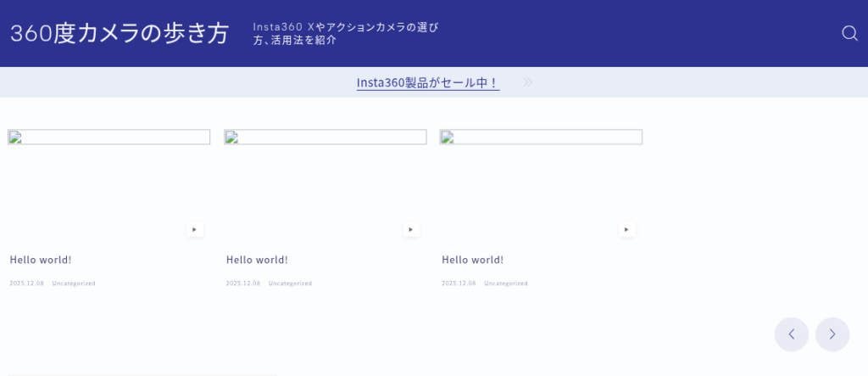Viewport: 868px width, 376px height.
Task: Select Uncategorized under the middle post
Action: 290,283
